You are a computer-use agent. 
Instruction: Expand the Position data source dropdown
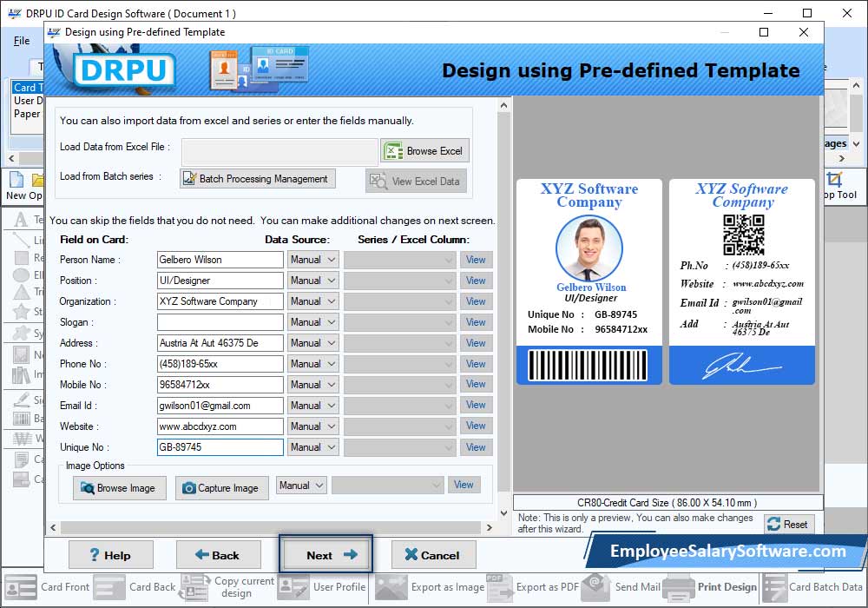pyautogui.click(x=312, y=281)
